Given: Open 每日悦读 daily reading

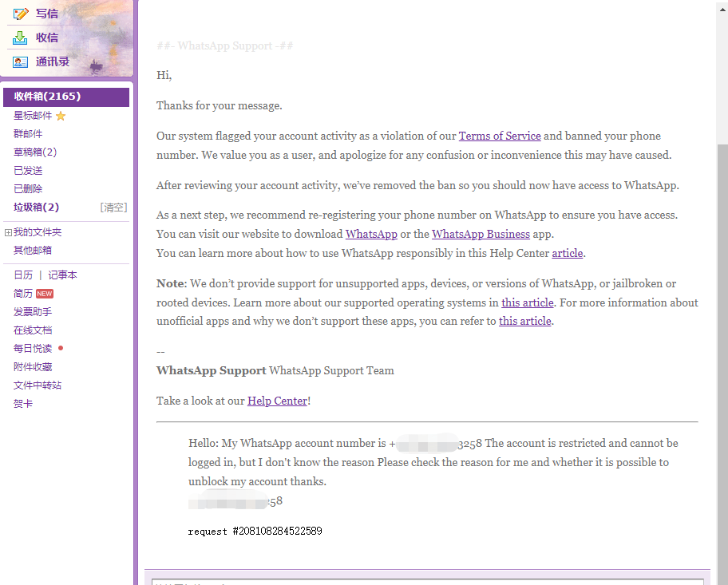Looking at the screenshot, I should 33,348.
